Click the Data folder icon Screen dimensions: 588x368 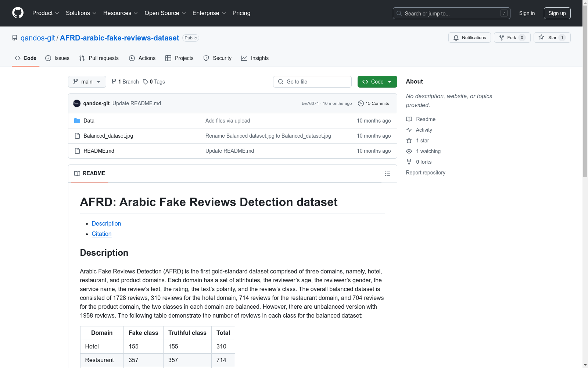(x=77, y=121)
